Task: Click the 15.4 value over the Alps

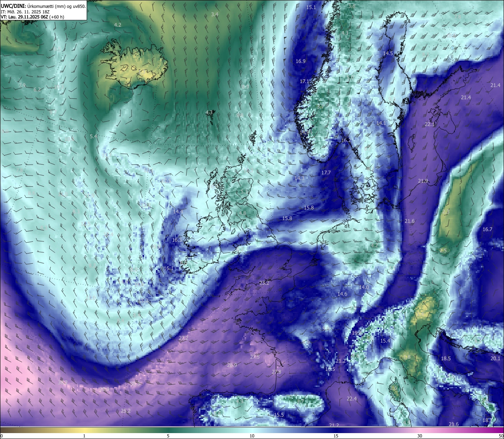Action: [x=385, y=341]
